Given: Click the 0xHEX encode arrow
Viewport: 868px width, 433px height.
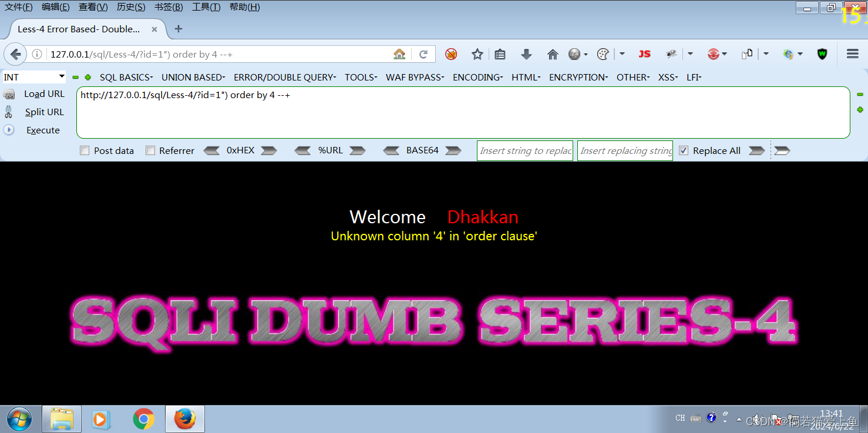Looking at the screenshot, I should point(269,150).
